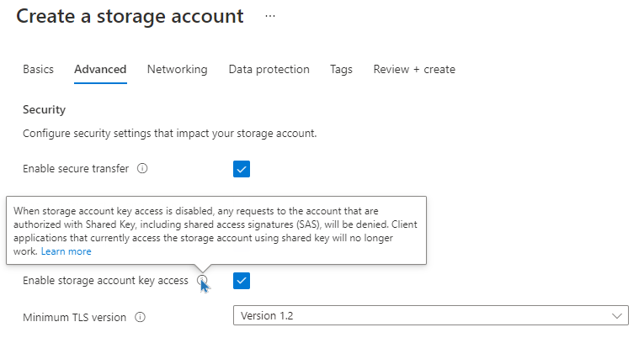Jump to the Review + create tab

pos(414,69)
